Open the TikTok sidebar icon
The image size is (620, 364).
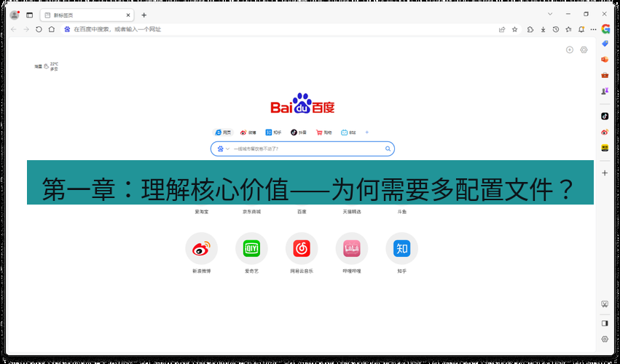pyautogui.click(x=605, y=116)
